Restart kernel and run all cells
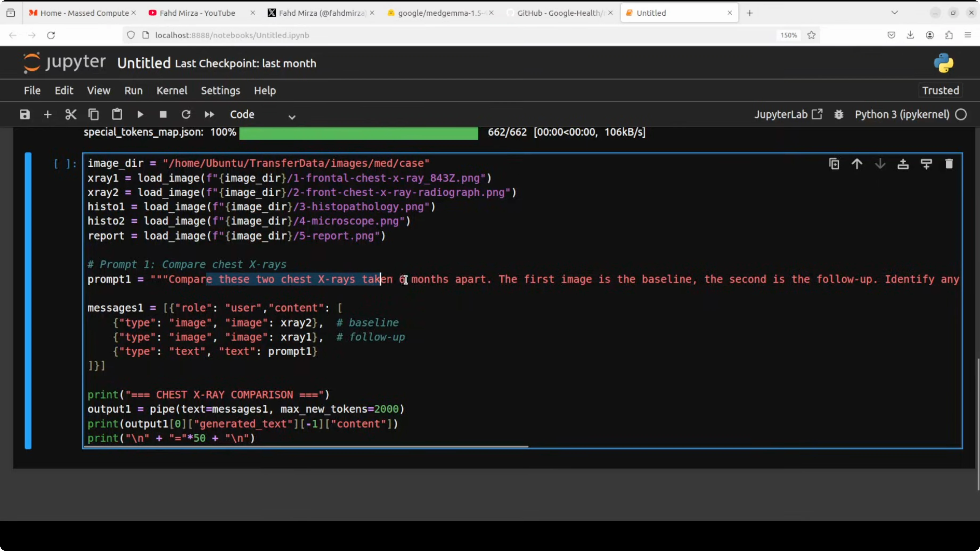 pyautogui.click(x=209, y=114)
